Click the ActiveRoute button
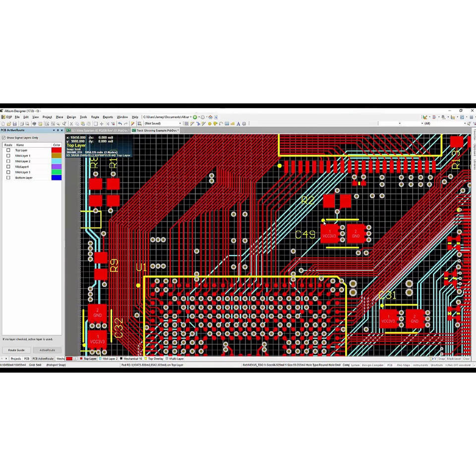The width and height of the screenshot is (476, 476). (x=47, y=350)
